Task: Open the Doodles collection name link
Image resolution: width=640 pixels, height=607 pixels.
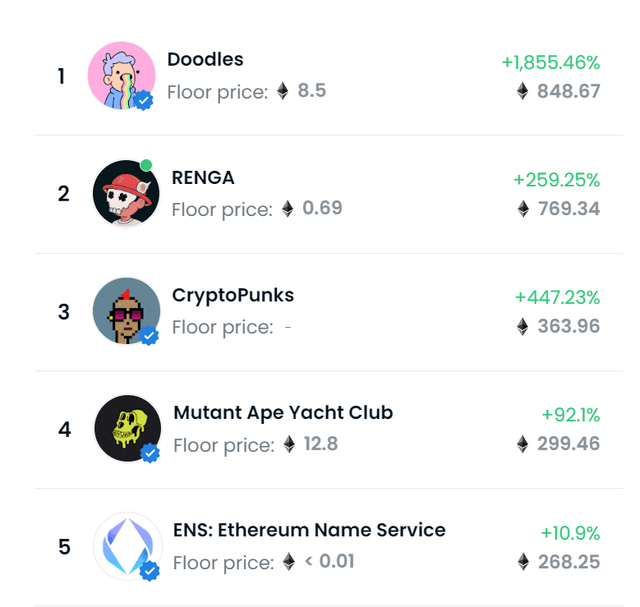Action: tap(205, 60)
